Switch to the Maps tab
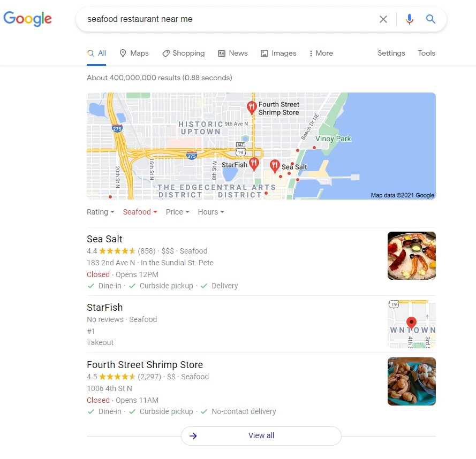The width and height of the screenshot is (476, 459). point(134,53)
